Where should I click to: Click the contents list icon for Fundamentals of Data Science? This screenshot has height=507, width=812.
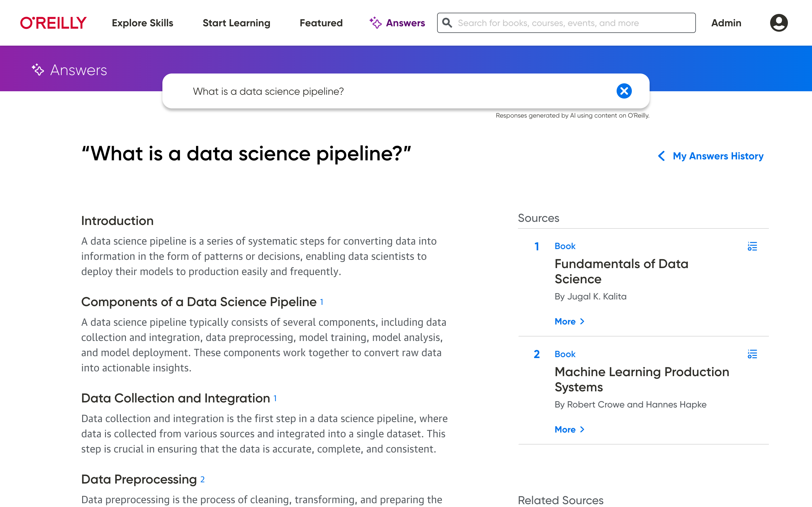752,247
